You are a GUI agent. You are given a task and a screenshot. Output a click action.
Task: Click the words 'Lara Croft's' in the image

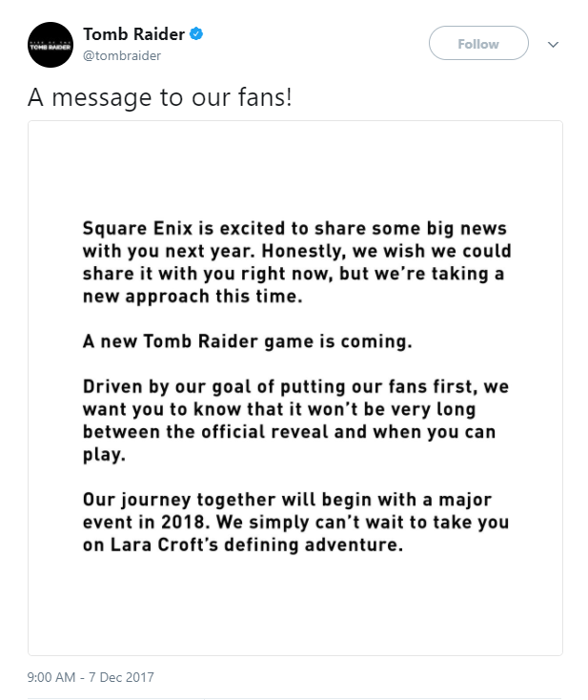click(x=164, y=545)
